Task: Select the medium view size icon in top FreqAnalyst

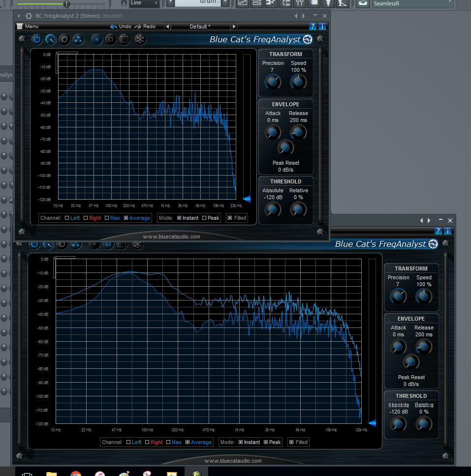Action: click(111, 39)
